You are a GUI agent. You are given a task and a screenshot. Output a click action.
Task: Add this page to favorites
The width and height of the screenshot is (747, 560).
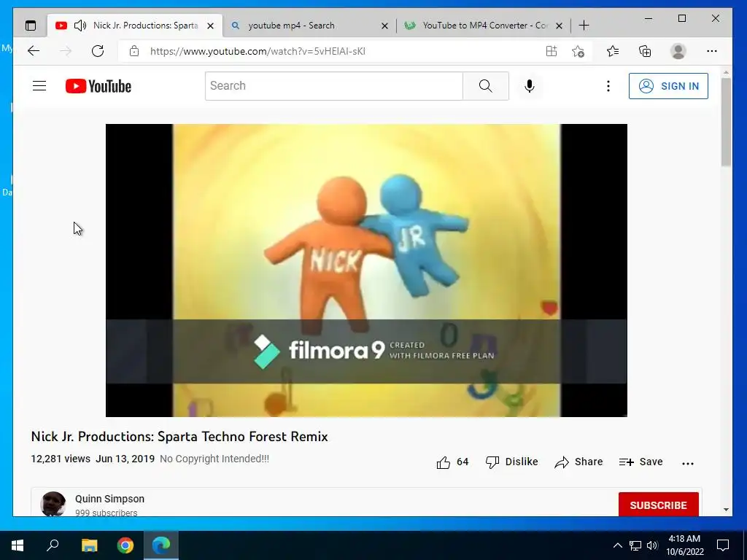click(578, 51)
